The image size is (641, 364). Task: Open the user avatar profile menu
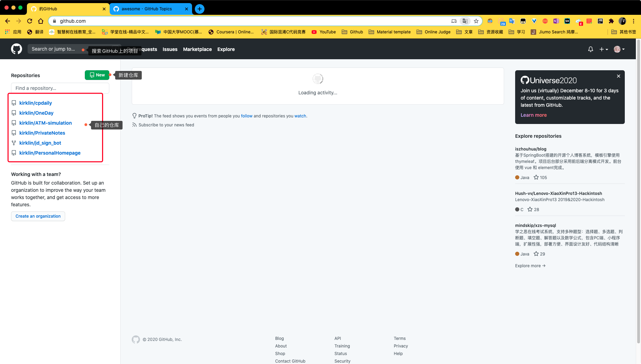pyautogui.click(x=619, y=49)
